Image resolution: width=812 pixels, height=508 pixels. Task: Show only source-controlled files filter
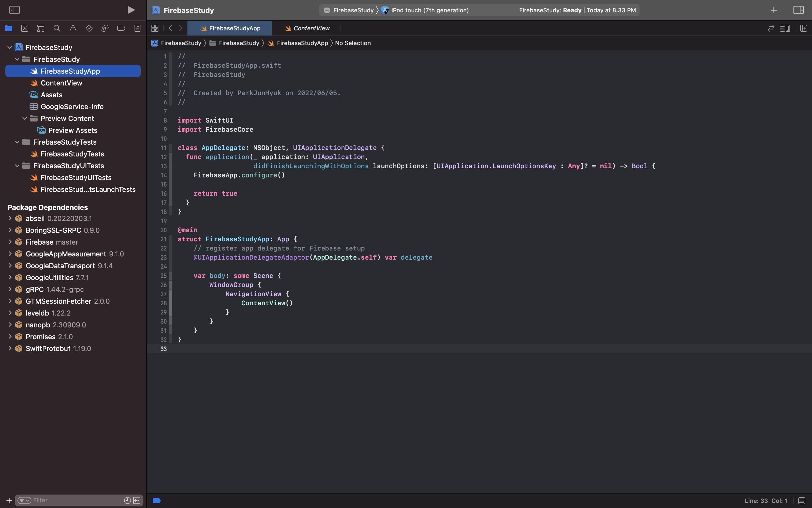point(137,500)
